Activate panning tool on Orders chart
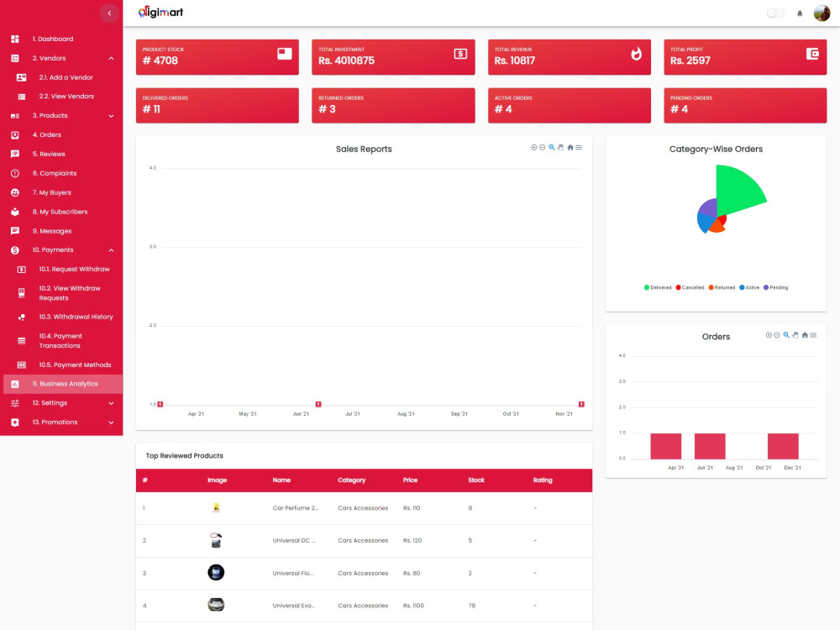The image size is (840, 630). (x=795, y=335)
